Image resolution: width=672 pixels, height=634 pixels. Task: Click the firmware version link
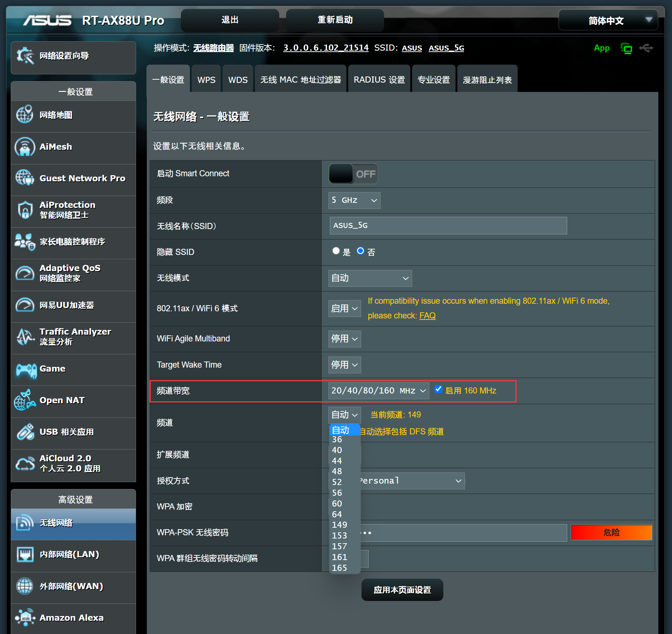click(326, 48)
